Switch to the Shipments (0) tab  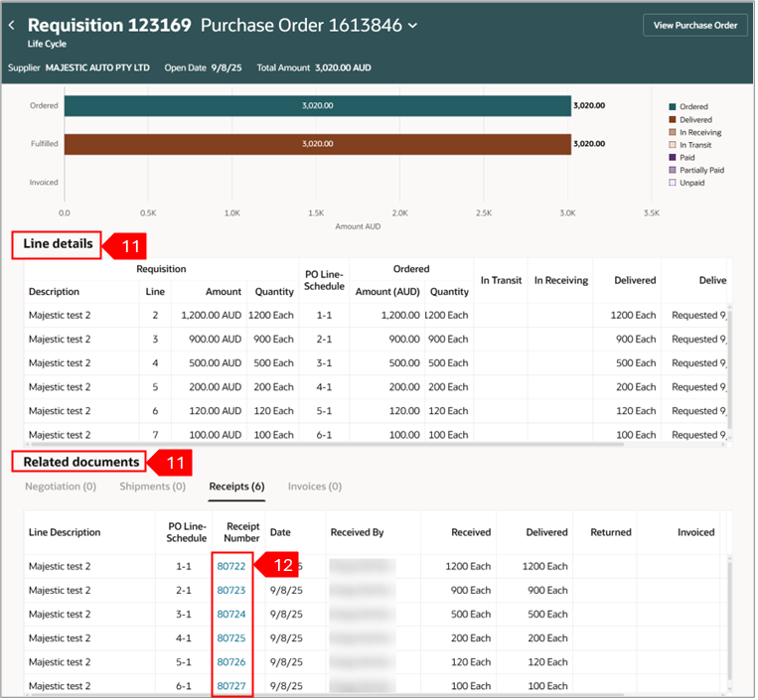click(152, 487)
